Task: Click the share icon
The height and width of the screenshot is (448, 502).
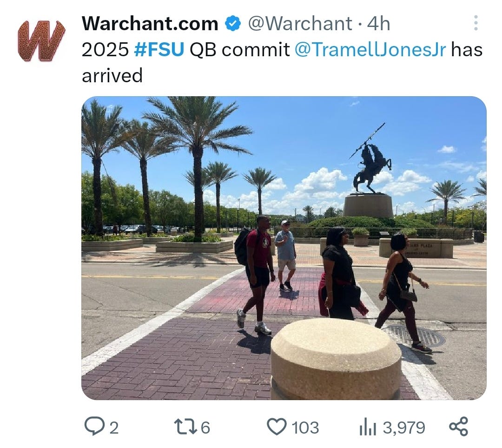Action: pyautogui.click(x=459, y=426)
